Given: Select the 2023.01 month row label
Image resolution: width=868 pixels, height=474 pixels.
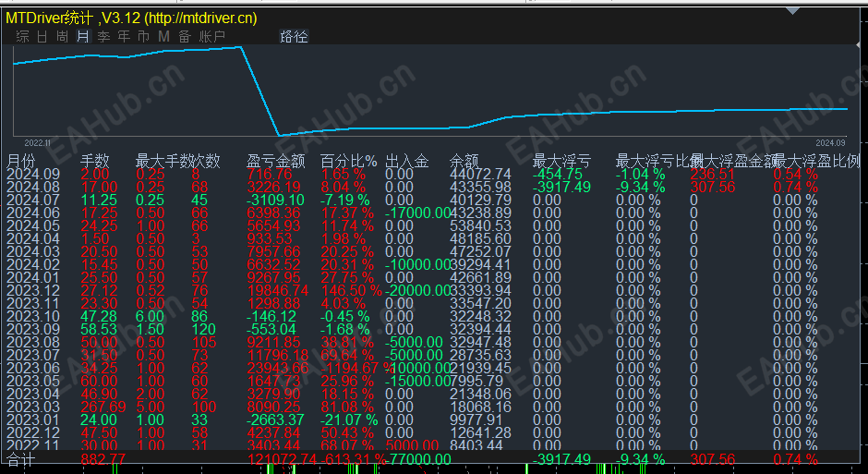Looking at the screenshot, I should click(x=33, y=419).
